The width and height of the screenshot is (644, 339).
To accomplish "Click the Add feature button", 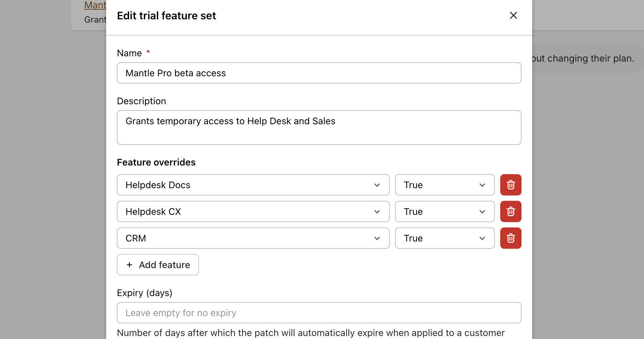I will coord(157,264).
